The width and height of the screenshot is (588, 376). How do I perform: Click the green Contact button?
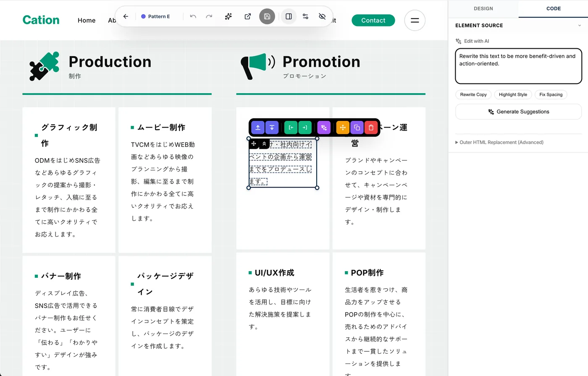pyautogui.click(x=373, y=20)
